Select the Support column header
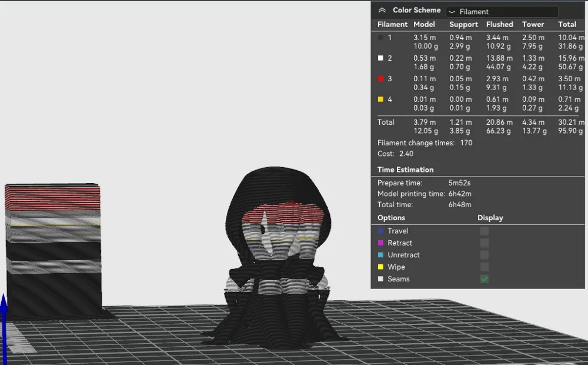588x365 pixels. pos(463,24)
